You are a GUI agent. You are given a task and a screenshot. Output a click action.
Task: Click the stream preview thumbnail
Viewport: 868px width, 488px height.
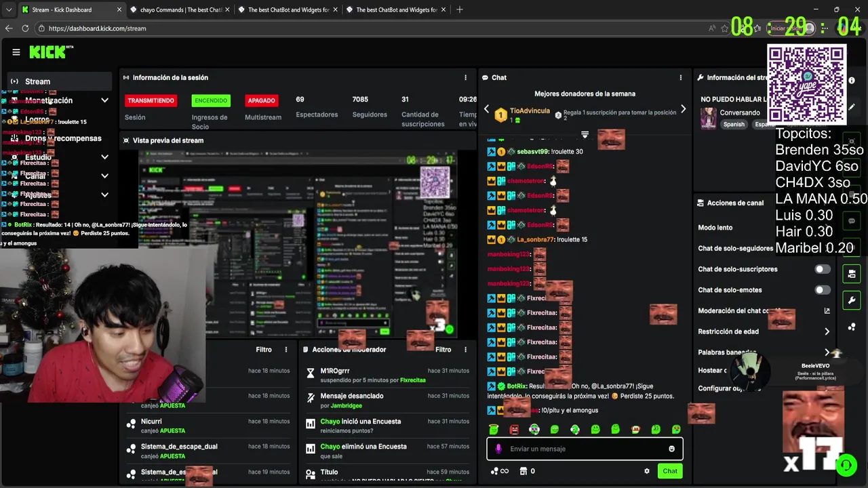(x=298, y=244)
